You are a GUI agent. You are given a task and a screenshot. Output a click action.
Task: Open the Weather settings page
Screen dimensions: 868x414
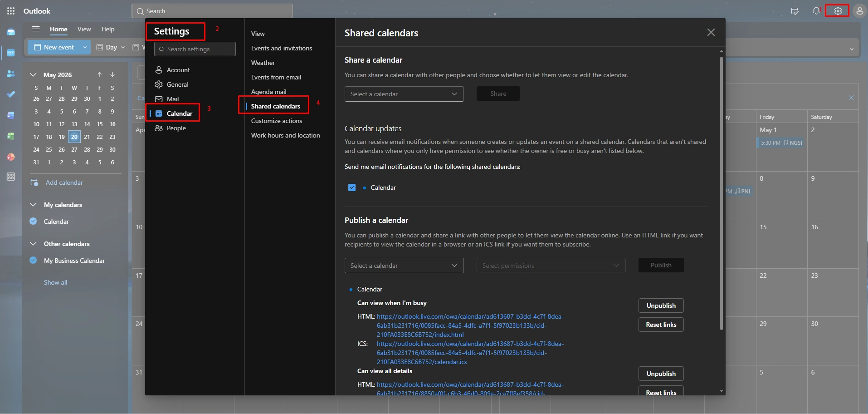[x=263, y=63]
